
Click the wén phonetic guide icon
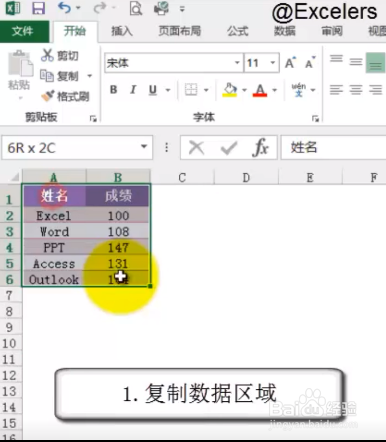pos(299,90)
